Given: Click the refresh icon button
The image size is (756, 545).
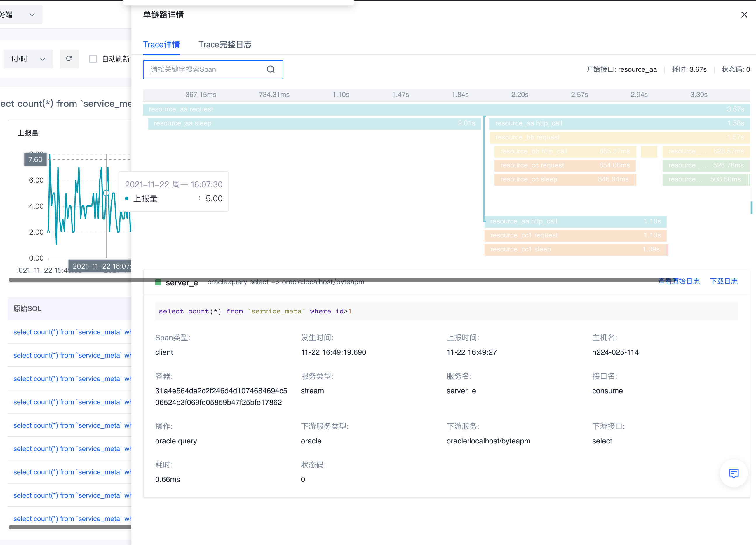Looking at the screenshot, I should (69, 59).
